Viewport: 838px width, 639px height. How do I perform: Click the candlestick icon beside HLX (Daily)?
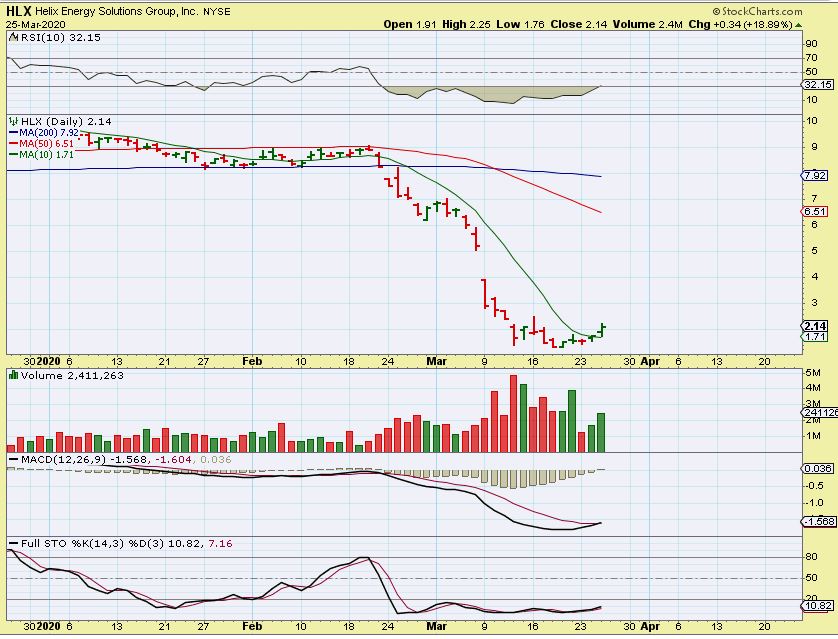[14, 122]
